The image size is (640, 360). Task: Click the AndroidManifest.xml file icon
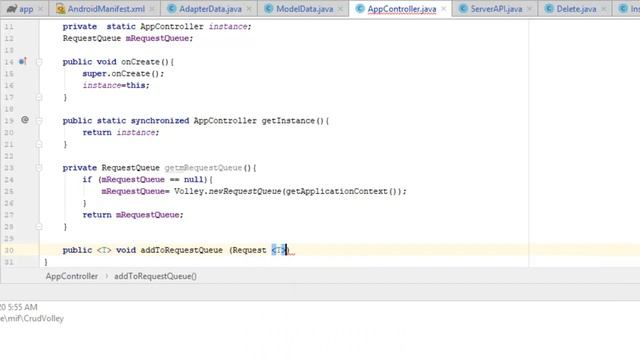[60, 9]
